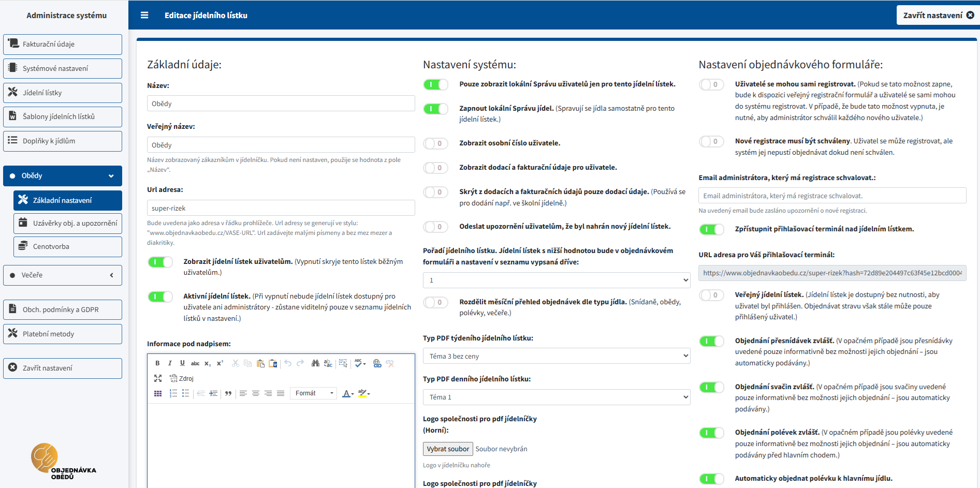Click the hamburger menu icon in header
Viewport: 980px width, 488px height.
(144, 16)
